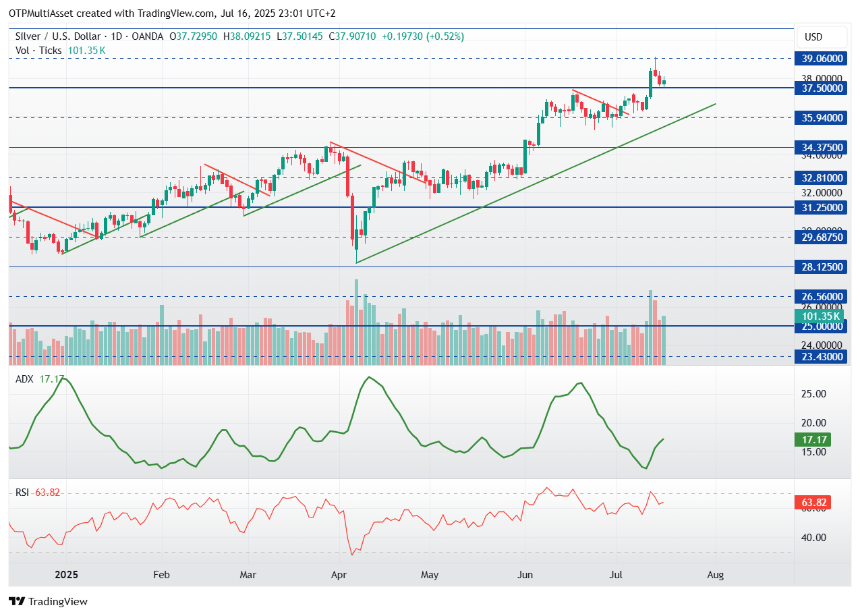Click the 25.00 level on ADX axis
The image size is (860, 616).
[813, 393]
